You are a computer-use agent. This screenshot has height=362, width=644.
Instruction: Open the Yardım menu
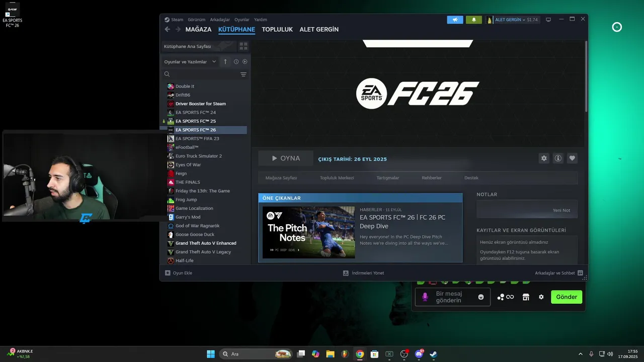261,20
